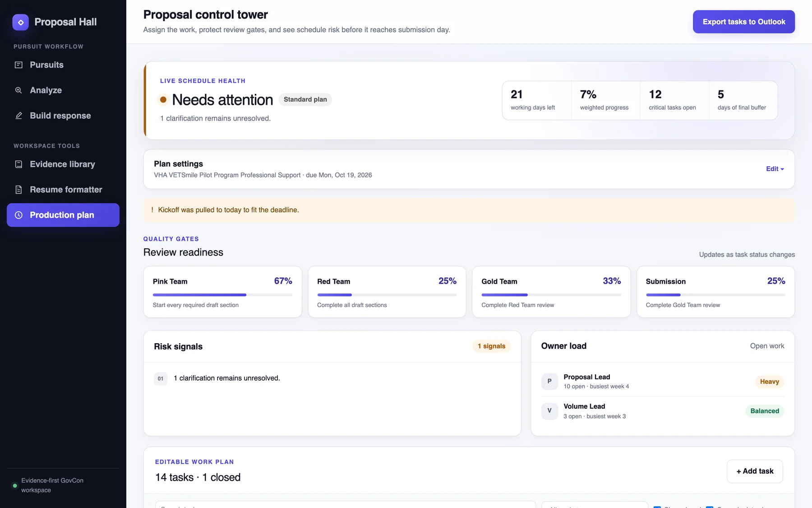
Task: Click '10 open · busiest week 4' text
Action: [x=596, y=387]
